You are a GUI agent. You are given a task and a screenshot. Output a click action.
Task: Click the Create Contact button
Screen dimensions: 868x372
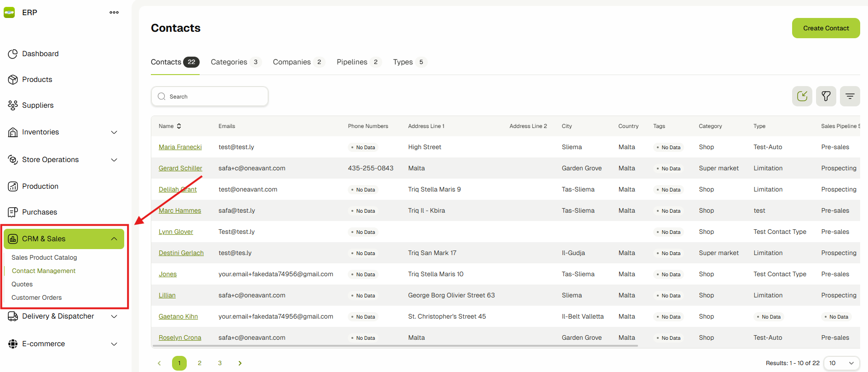tap(826, 28)
